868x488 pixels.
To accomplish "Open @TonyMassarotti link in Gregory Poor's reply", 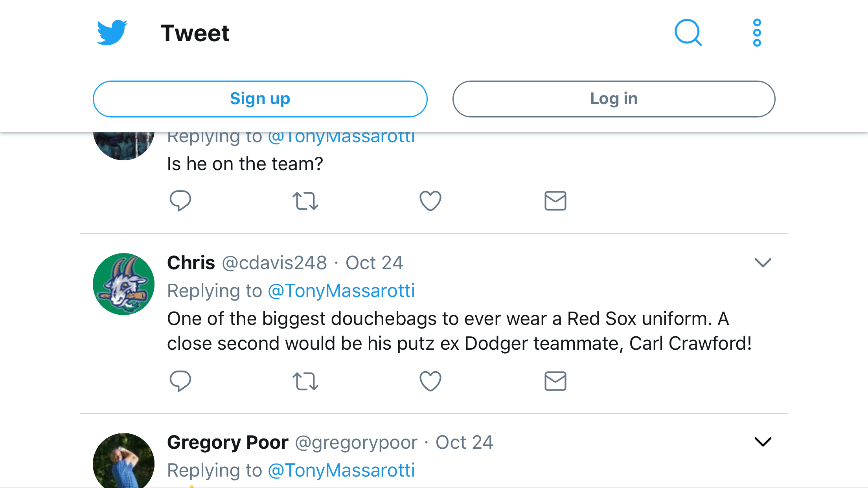I will point(341,470).
